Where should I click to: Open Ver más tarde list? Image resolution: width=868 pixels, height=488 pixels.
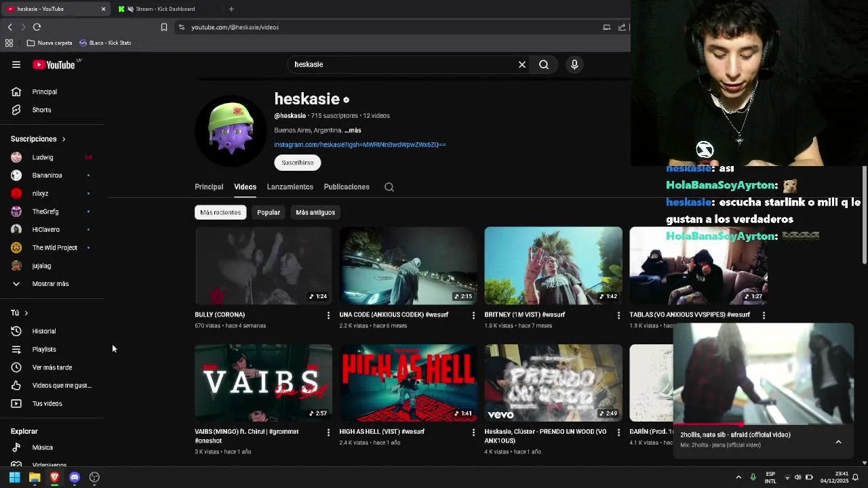coord(52,367)
